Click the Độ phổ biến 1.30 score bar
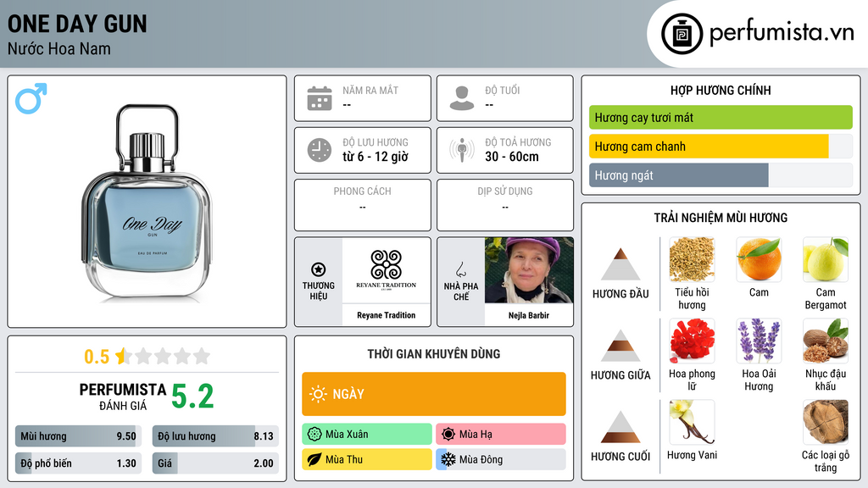Viewport: 868px width, 488px height. [78, 463]
